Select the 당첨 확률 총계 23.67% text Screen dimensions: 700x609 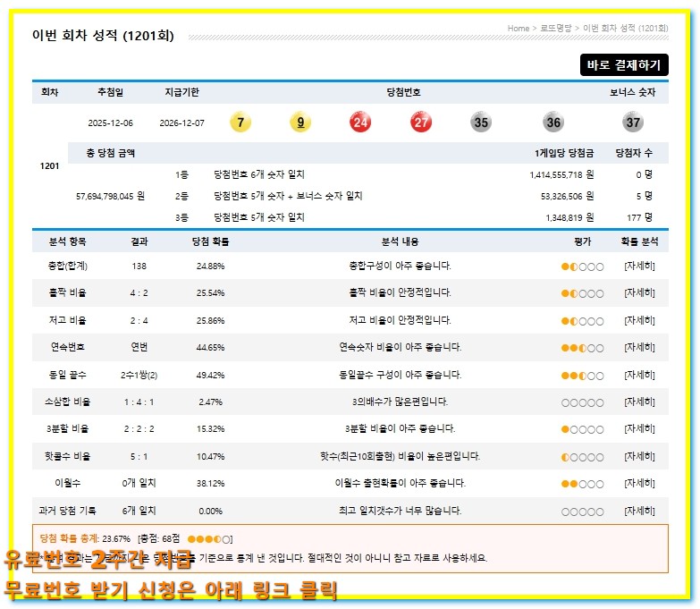(x=85, y=539)
